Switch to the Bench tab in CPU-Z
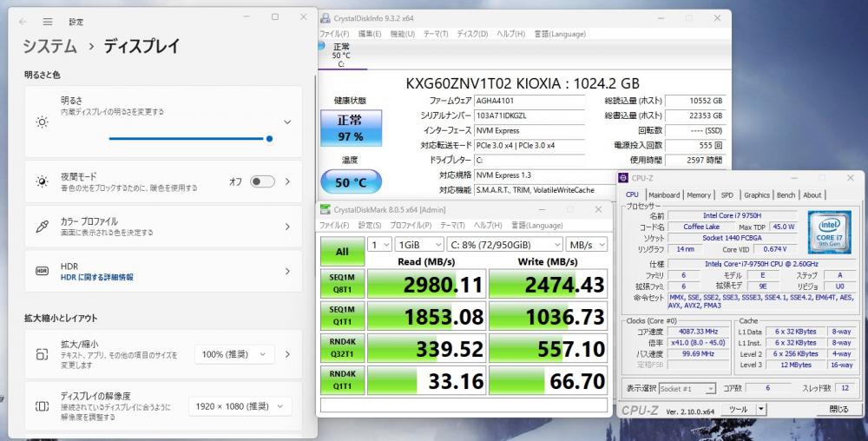Screen dimensions: 868x441 (x=786, y=194)
